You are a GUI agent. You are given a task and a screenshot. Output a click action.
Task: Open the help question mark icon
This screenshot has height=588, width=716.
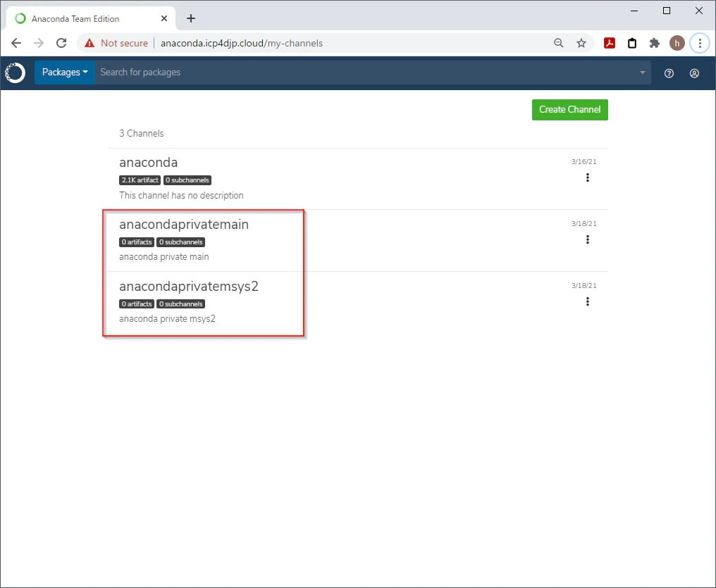tap(669, 73)
